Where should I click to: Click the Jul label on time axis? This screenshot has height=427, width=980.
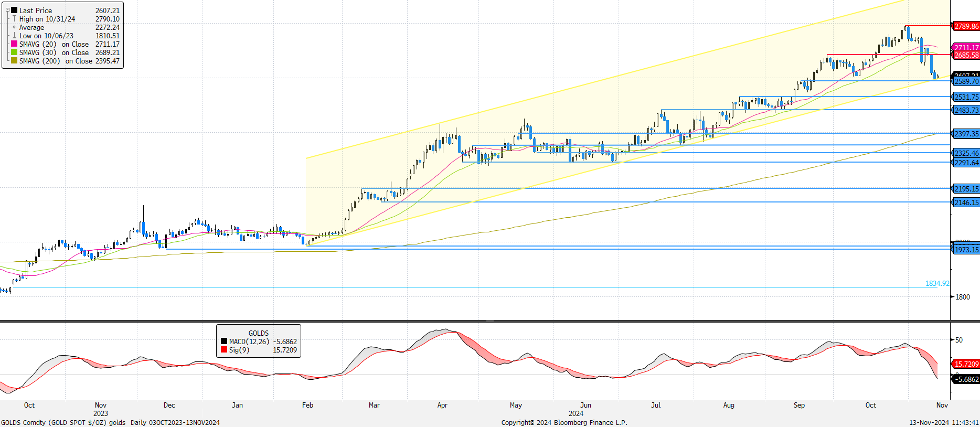coord(656,405)
